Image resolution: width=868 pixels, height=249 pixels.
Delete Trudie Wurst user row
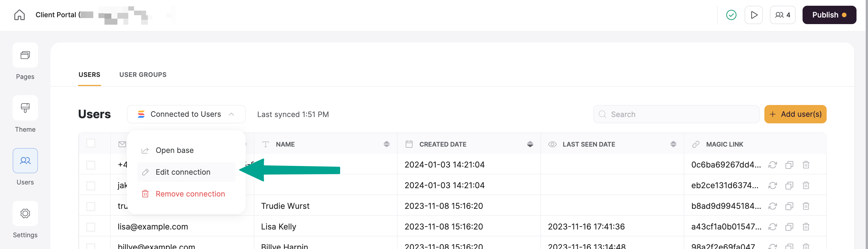point(806,206)
